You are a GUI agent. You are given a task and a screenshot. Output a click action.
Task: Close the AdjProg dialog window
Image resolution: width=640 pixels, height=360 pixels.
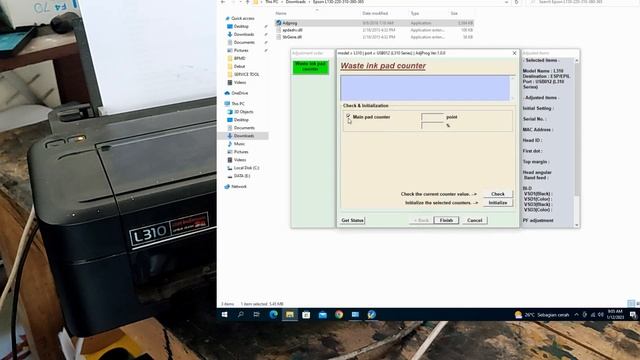point(514,53)
